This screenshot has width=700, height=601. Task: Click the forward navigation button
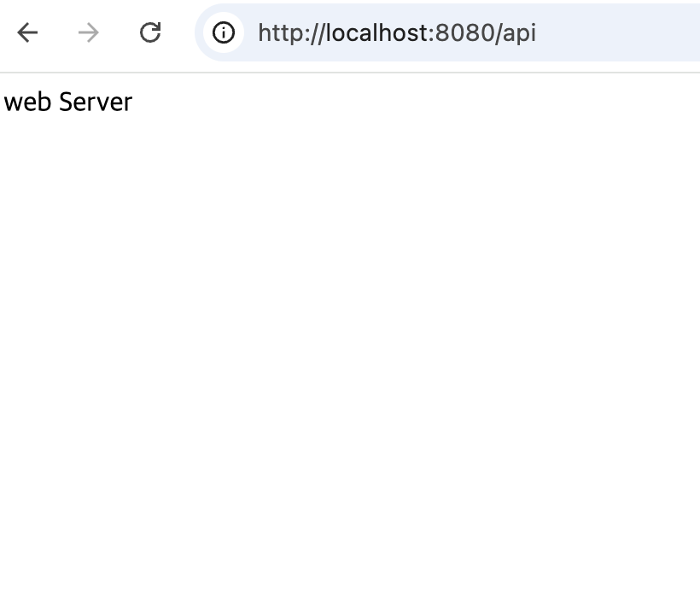89,32
